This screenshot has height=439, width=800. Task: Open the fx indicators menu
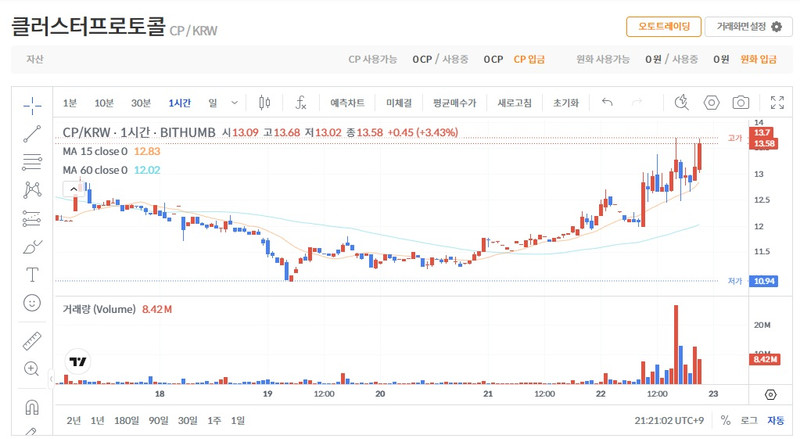click(301, 103)
